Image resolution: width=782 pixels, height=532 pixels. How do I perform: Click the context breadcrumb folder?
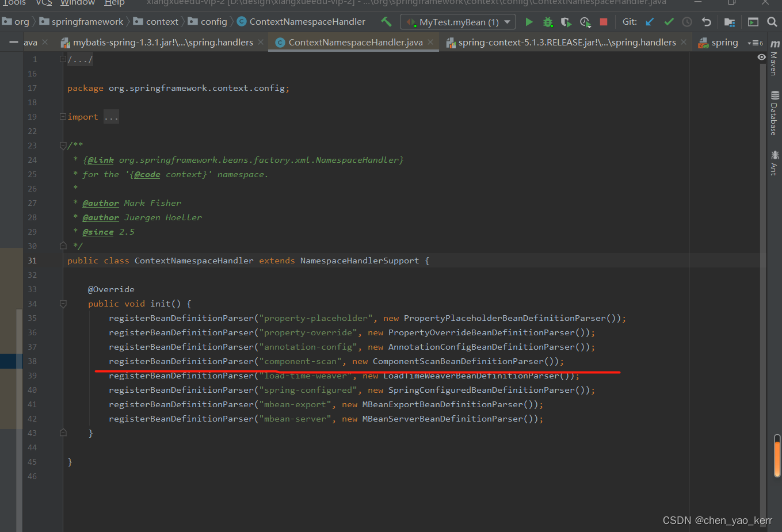[156, 22]
